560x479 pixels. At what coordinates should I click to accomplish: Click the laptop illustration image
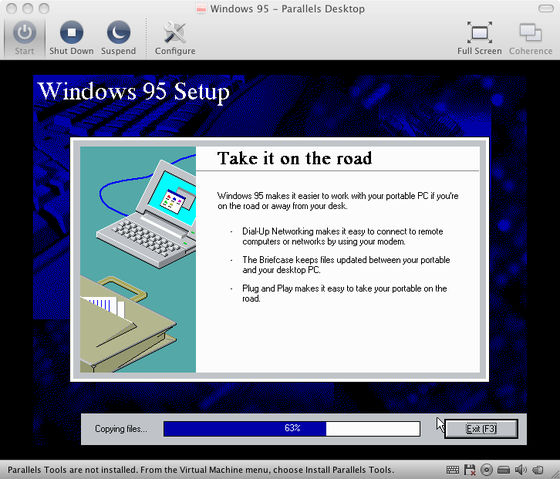138,259
